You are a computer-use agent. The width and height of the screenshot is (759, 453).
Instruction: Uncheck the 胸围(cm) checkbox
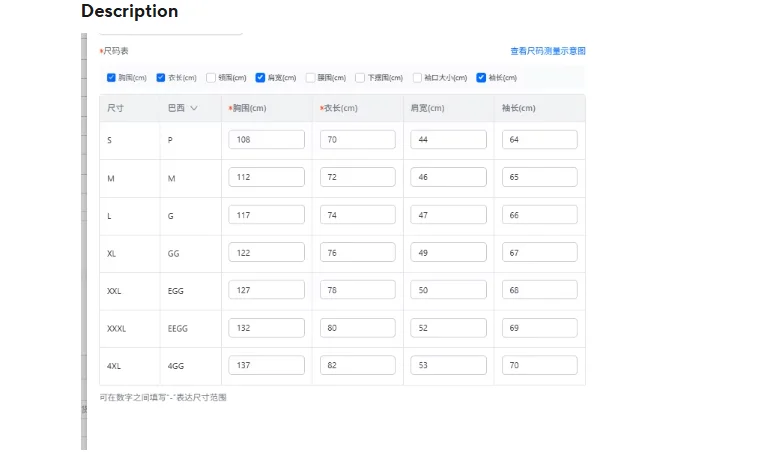[111, 77]
